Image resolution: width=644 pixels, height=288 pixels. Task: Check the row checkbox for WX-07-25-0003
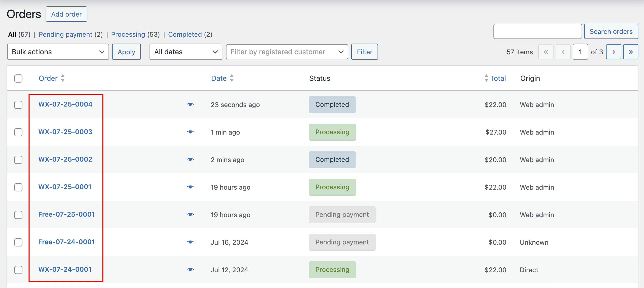(x=18, y=132)
